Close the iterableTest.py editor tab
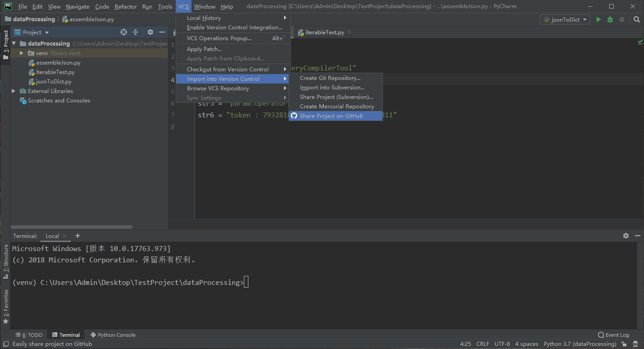Screen dimensions: 644x349 (349, 32)
